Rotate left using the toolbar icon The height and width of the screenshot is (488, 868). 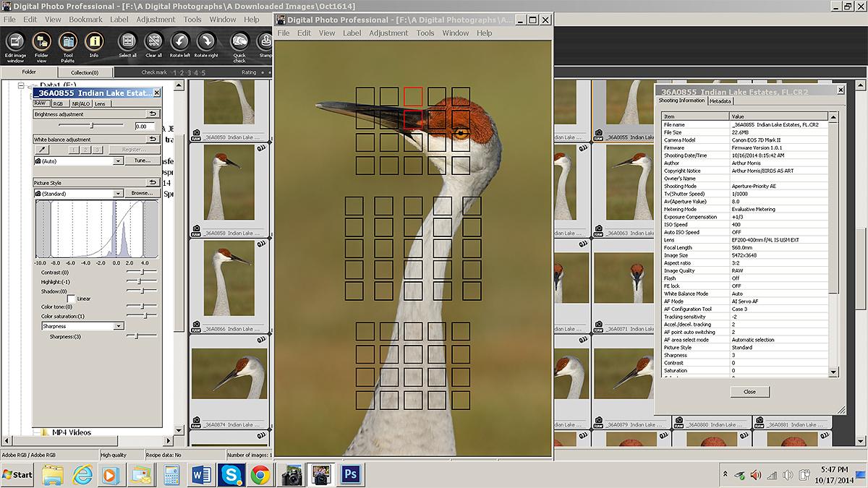[x=179, y=46]
